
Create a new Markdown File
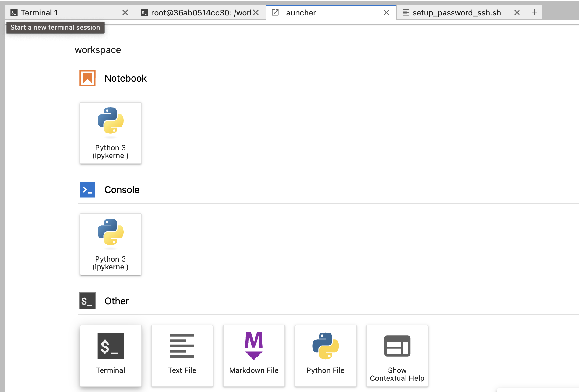[x=254, y=356]
